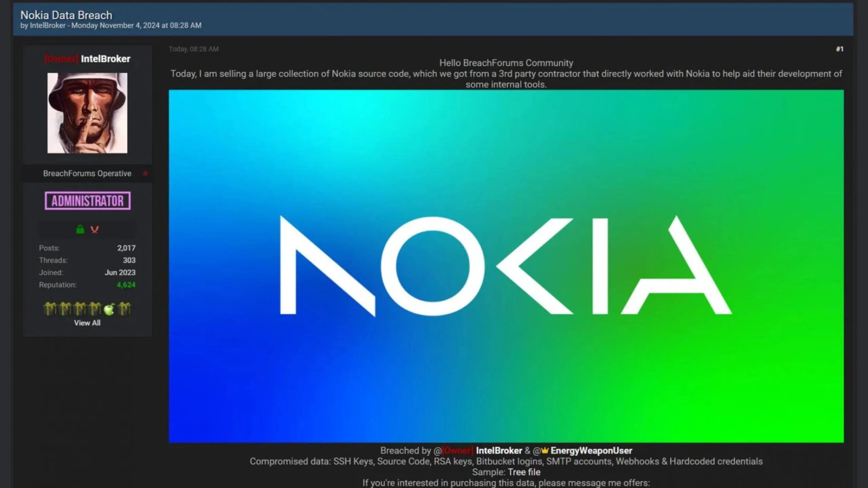Click the green padlock icon in profile
This screenshot has height=488, width=868.
(x=80, y=229)
